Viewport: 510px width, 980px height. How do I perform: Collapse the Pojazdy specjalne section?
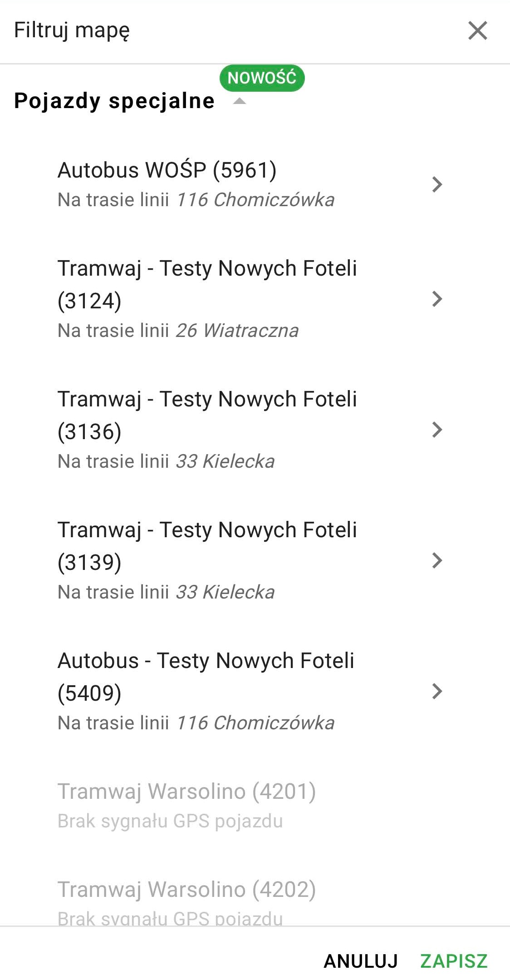(x=239, y=102)
